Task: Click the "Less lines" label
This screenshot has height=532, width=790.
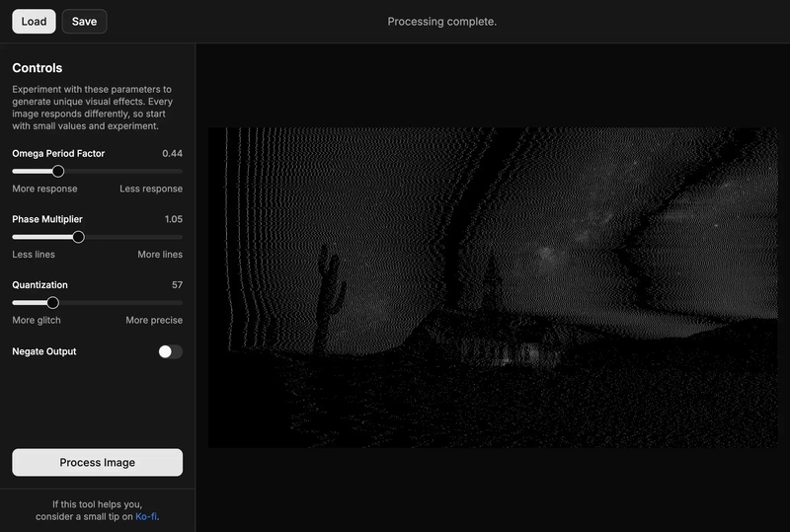Action: pyautogui.click(x=34, y=255)
